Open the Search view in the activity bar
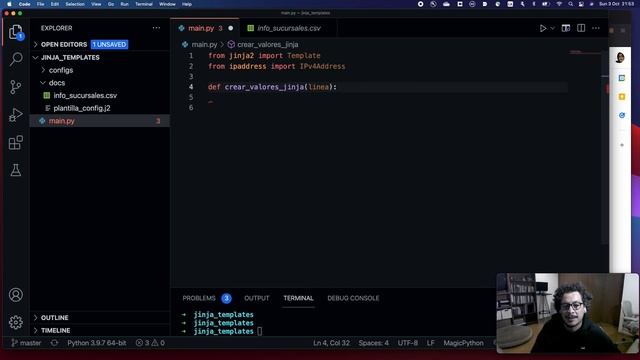The image size is (640, 360). [x=16, y=59]
